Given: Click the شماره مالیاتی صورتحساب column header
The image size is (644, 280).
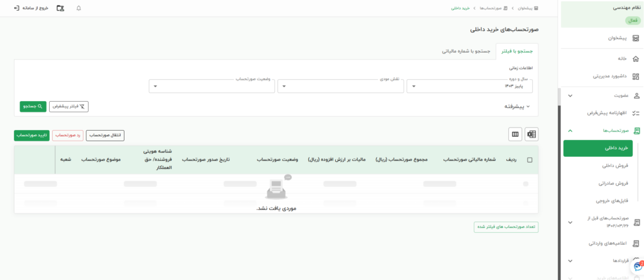Looking at the screenshot, I should click(x=470, y=160).
